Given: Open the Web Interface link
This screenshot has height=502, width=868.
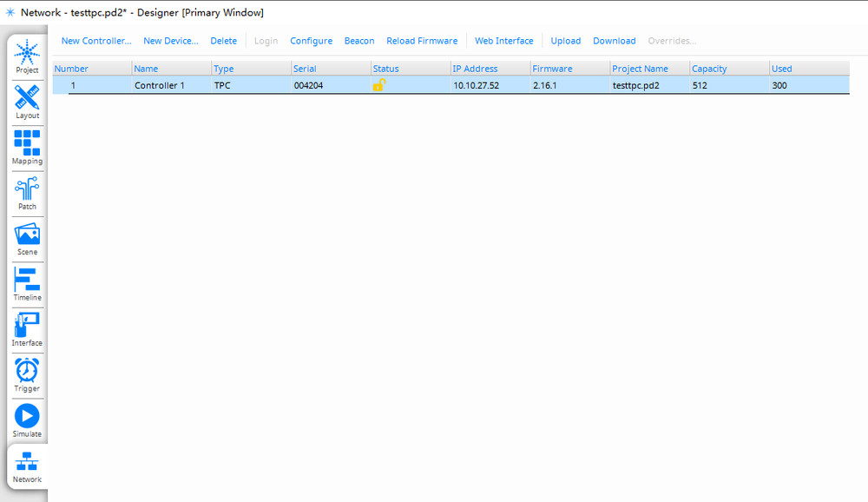Looking at the screenshot, I should tap(503, 41).
